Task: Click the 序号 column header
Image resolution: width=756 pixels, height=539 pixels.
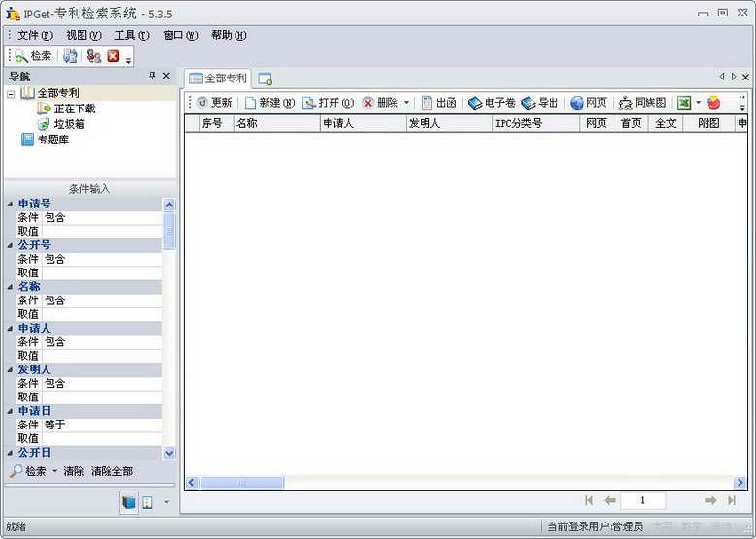Action: pos(216,123)
